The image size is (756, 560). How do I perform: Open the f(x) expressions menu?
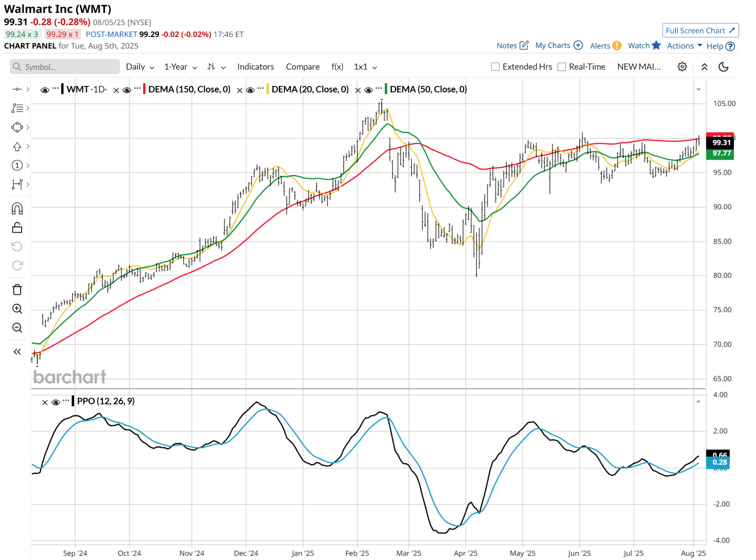tap(337, 67)
